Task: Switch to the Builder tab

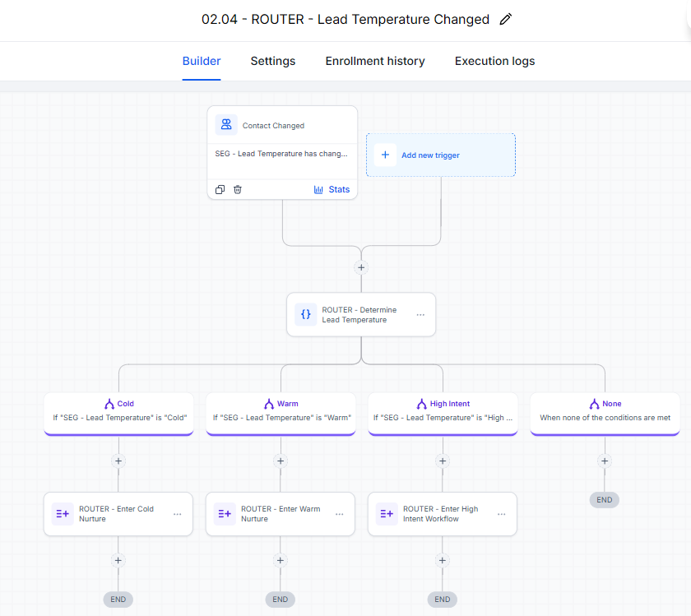Action: point(202,61)
